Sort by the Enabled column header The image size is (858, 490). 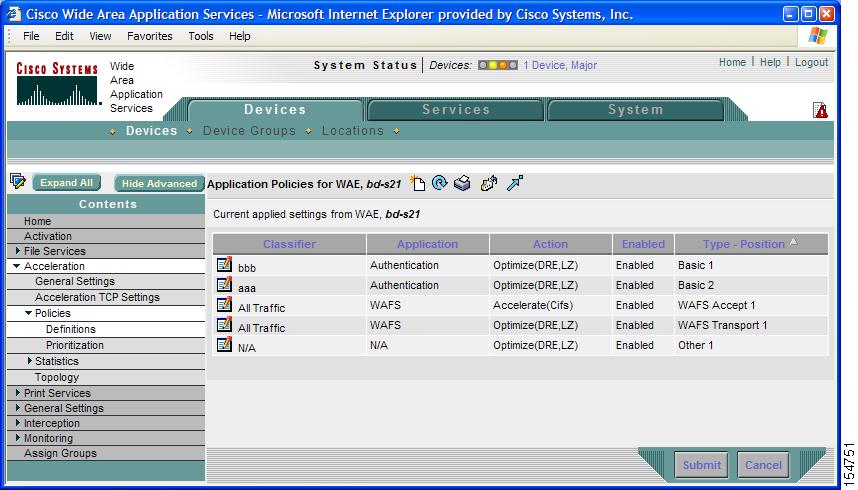[x=643, y=244]
